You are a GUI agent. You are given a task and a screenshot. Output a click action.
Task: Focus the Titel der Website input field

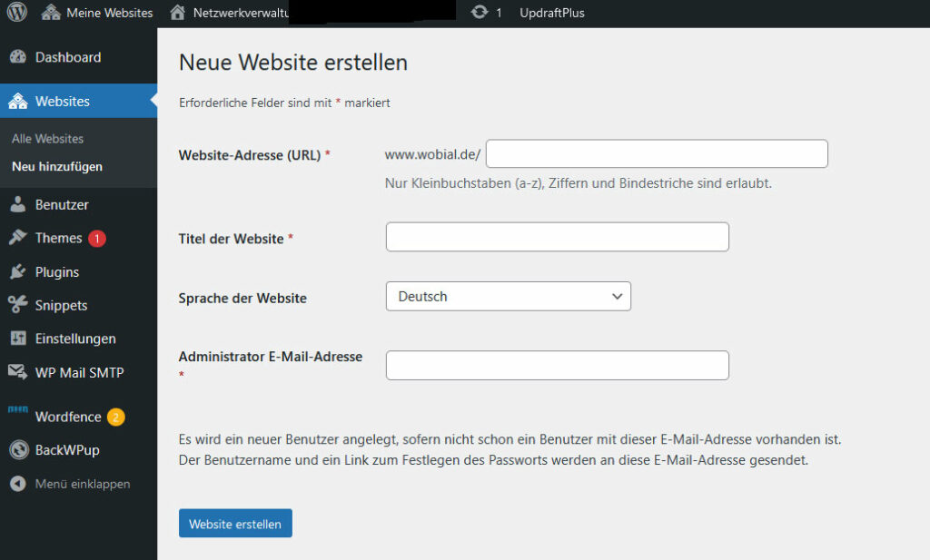click(557, 237)
